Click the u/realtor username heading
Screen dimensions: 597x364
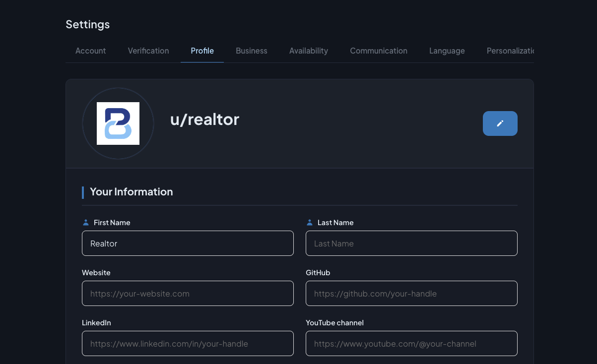204,120
